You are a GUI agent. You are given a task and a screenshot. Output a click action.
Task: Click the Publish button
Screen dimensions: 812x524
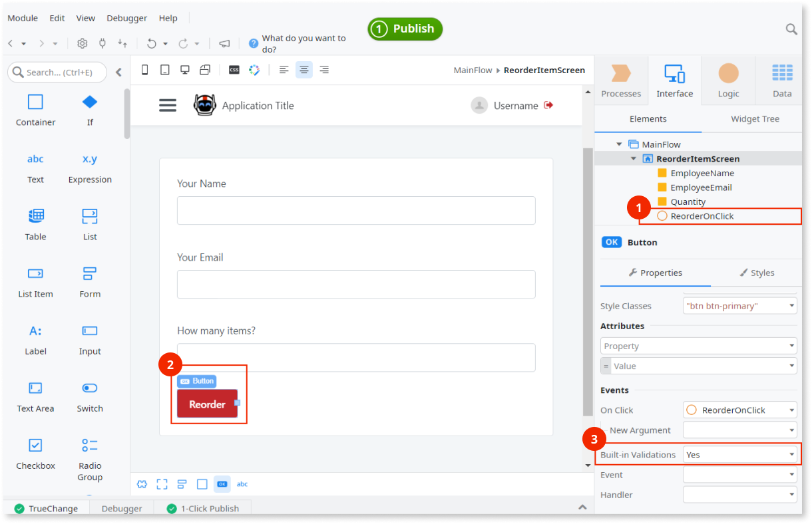[405, 29]
